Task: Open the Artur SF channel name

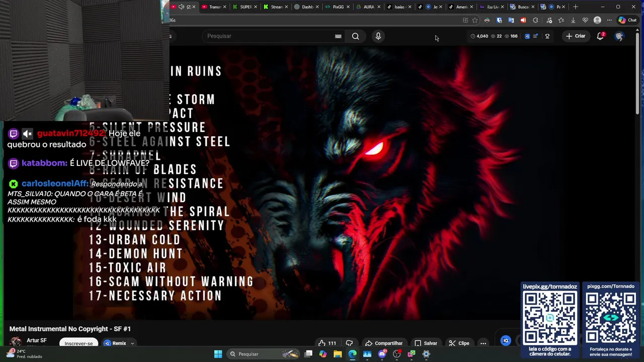Action: click(37, 341)
